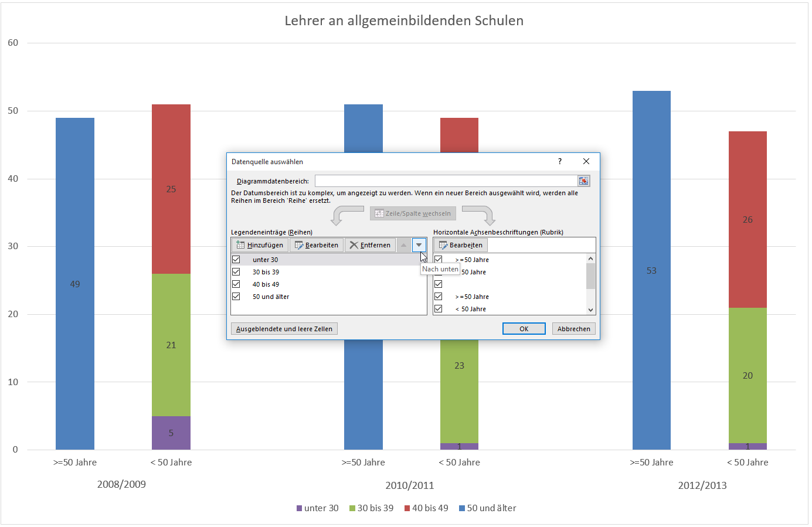
Task: Select the highlighted unter 30 list row
Action: 329,260
